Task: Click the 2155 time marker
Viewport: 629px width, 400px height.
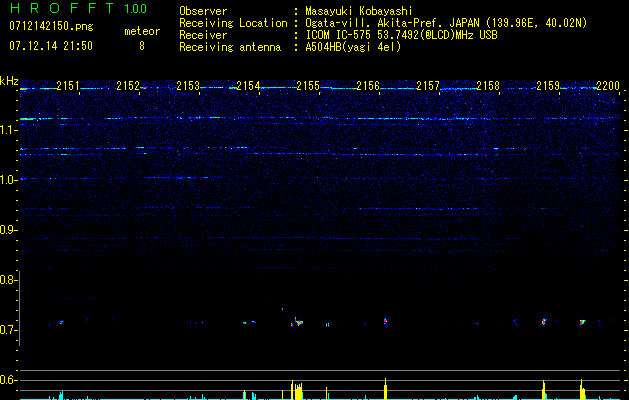Action: coord(308,85)
